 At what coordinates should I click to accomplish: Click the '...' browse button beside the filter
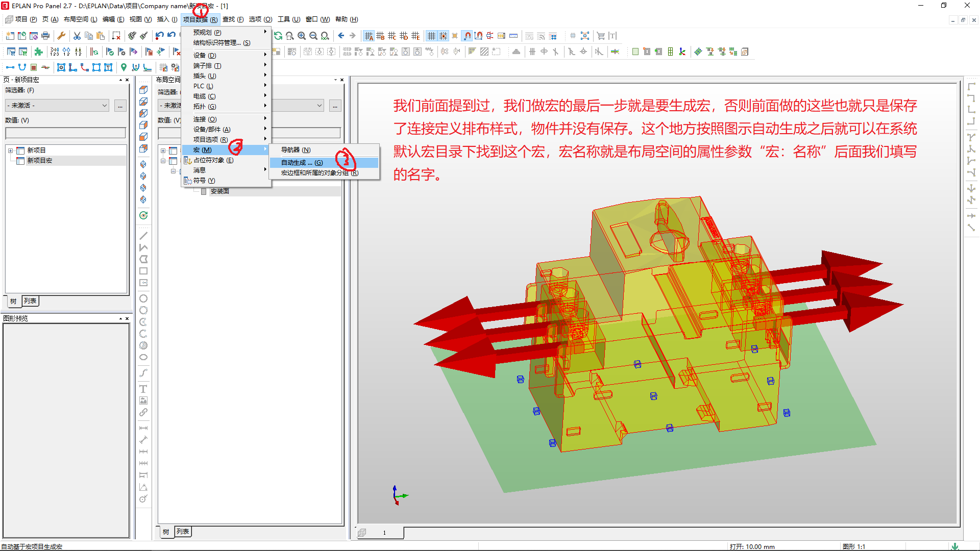click(x=120, y=106)
